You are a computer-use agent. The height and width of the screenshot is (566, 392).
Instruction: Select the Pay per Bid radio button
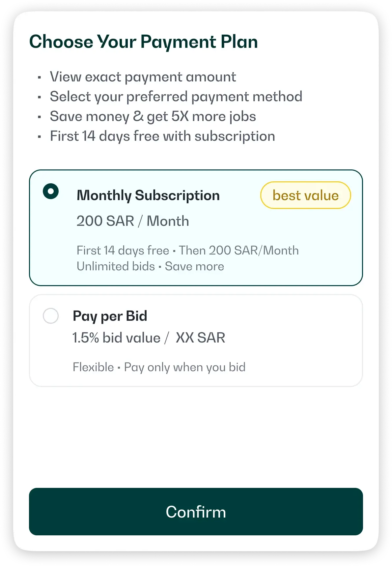point(51,316)
